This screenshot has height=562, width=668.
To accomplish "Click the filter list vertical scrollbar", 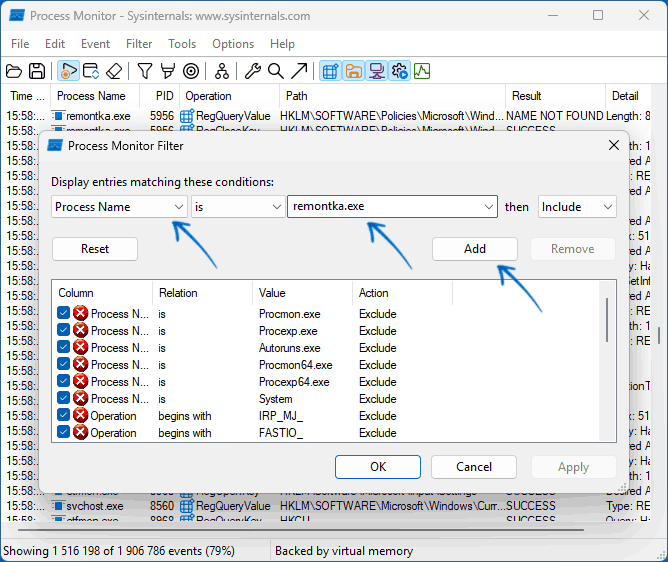I will [607, 320].
